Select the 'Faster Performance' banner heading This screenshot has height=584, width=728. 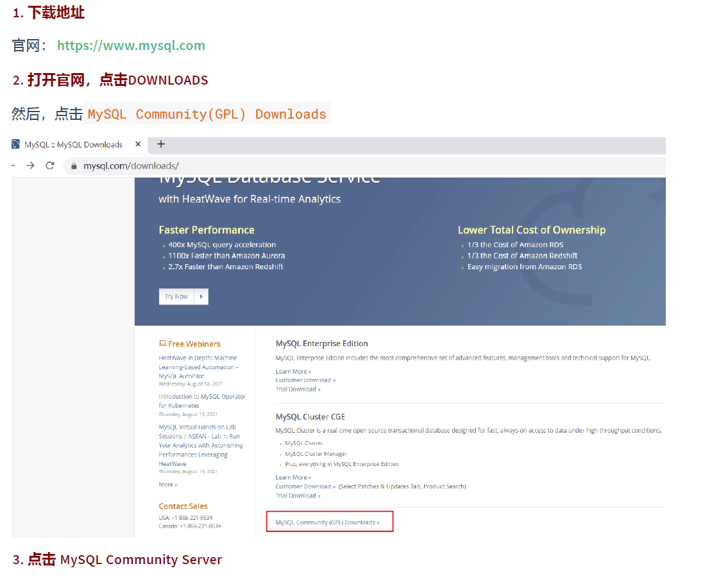click(207, 230)
